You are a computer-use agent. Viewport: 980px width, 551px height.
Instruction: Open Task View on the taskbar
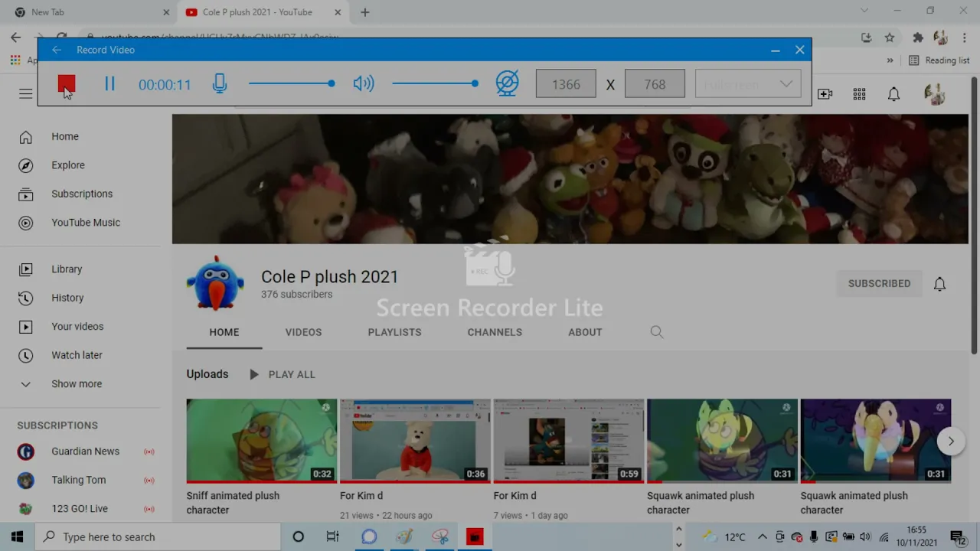coord(332,537)
